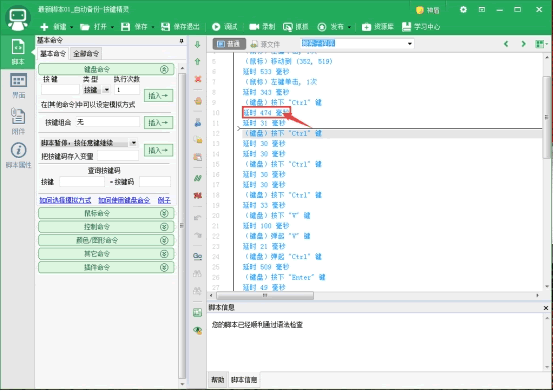Open the 发布 dropdown arrow

tap(349, 27)
